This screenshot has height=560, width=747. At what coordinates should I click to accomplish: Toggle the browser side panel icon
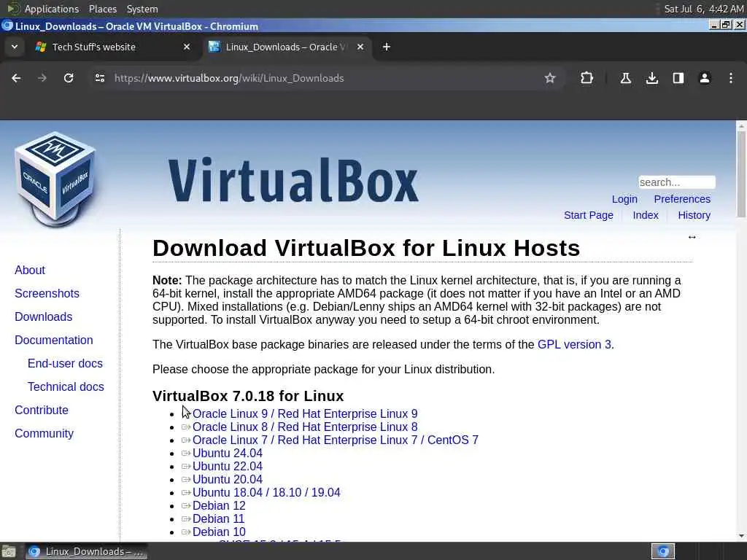point(678,78)
